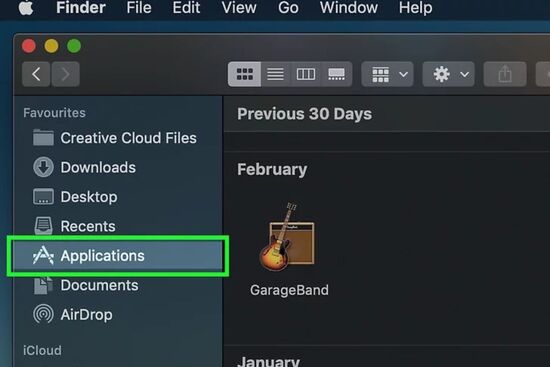Go back with the left chevron button
The height and width of the screenshot is (367, 550).
[36, 74]
